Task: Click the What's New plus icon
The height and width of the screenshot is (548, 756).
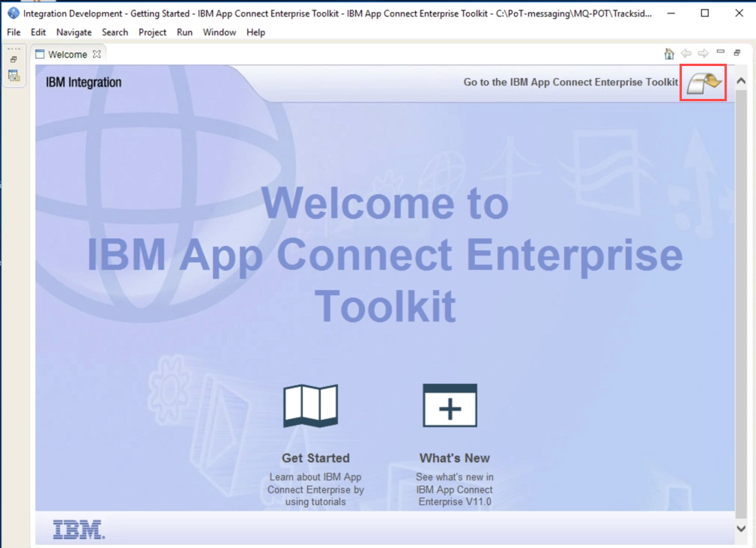Action: (x=450, y=406)
